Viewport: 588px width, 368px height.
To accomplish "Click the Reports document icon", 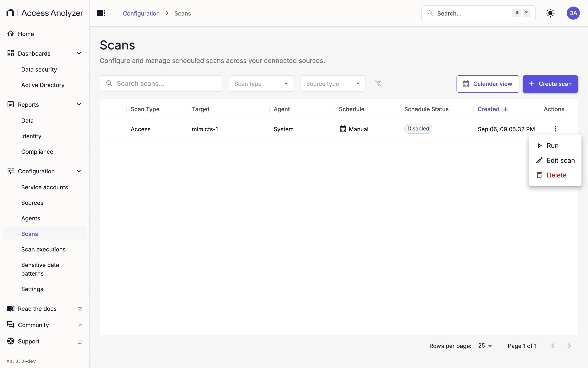I will 10,104.
